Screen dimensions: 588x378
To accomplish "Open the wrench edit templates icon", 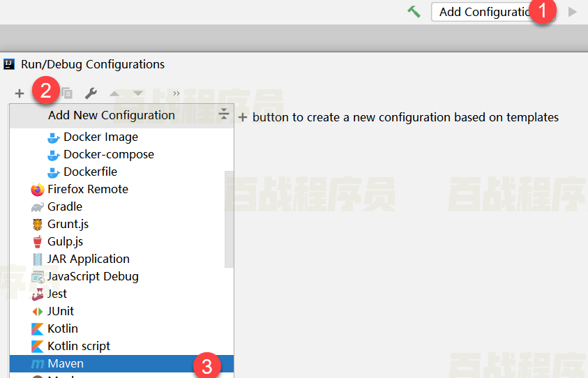I will pyautogui.click(x=91, y=93).
